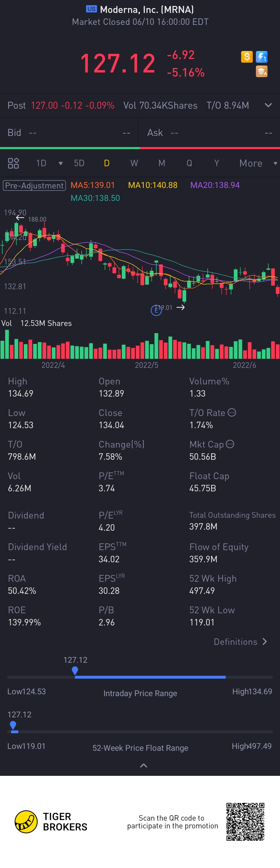Tap the yellow dollar sign icon
The width and height of the screenshot is (280, 868).
click(247, 57)
